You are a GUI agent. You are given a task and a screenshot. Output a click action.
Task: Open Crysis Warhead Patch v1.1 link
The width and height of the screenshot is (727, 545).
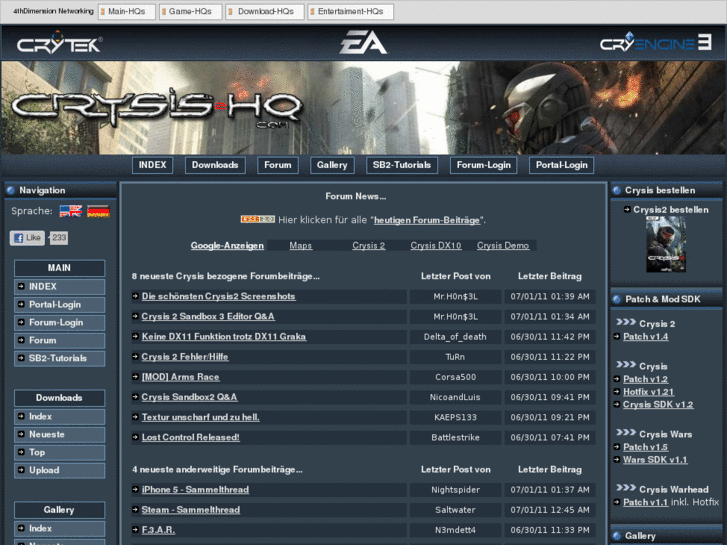pyautogui.click(x=645, y=502)
